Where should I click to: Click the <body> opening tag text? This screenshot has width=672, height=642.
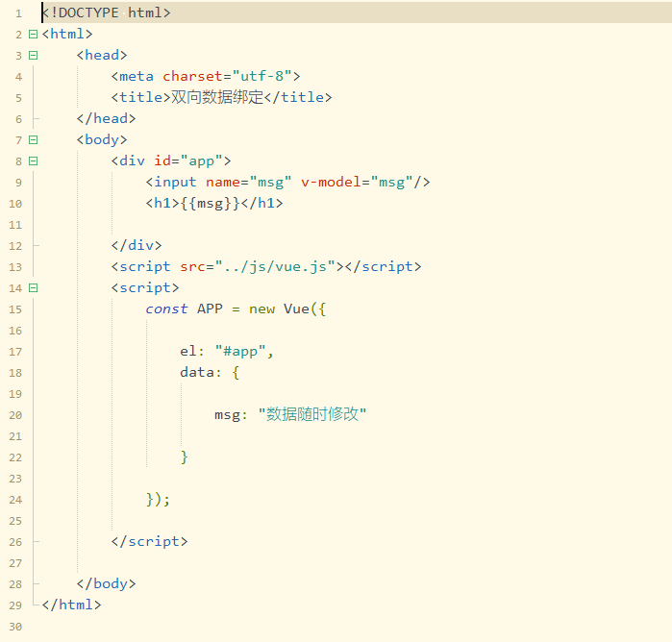coord(102,139)
